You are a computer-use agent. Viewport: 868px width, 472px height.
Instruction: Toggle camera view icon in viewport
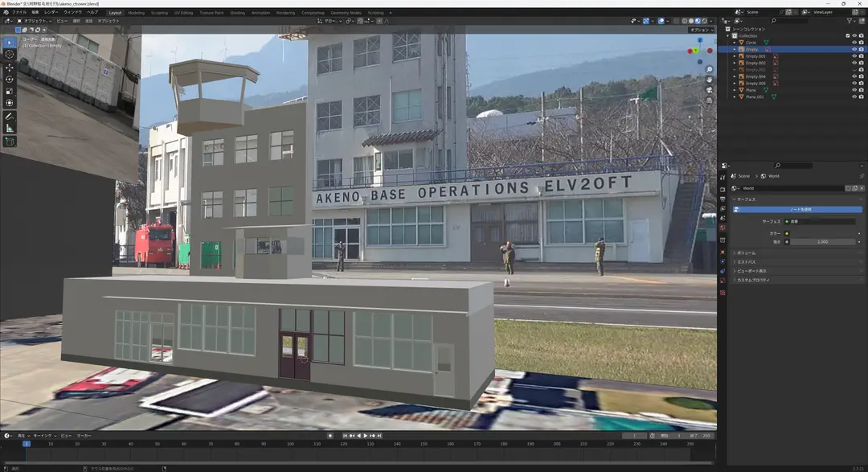tap(709, 90)
